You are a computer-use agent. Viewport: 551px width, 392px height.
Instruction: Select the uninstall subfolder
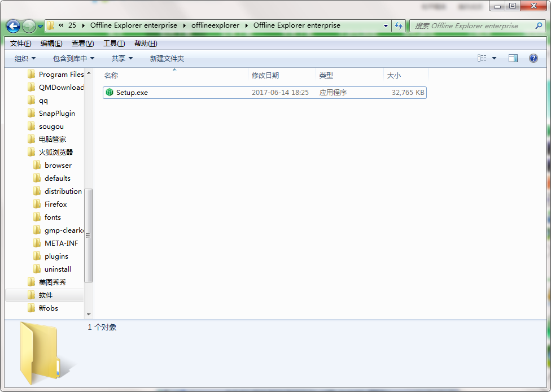point(52,269)
